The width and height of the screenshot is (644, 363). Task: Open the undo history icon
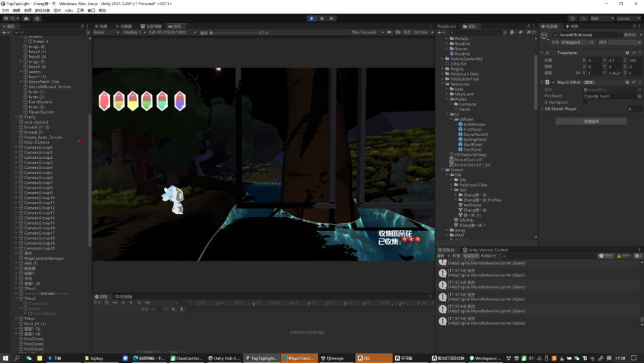(573, 19)
